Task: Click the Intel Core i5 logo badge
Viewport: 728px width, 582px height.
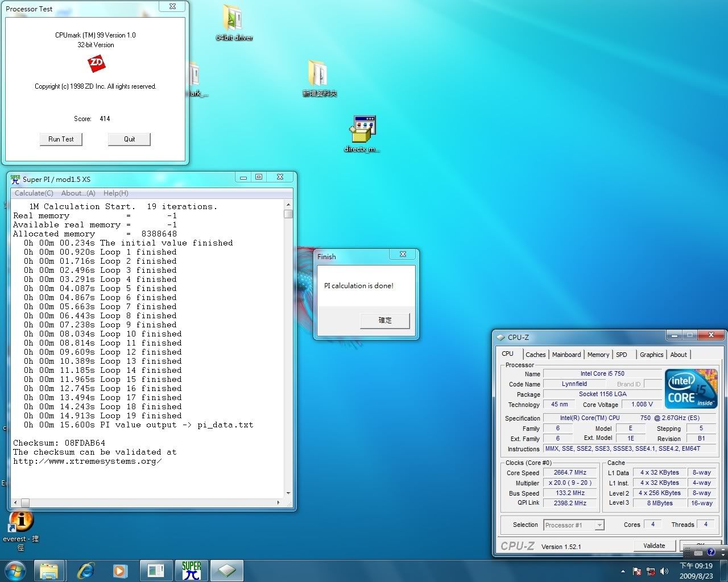Action: (x=691, y=388)
